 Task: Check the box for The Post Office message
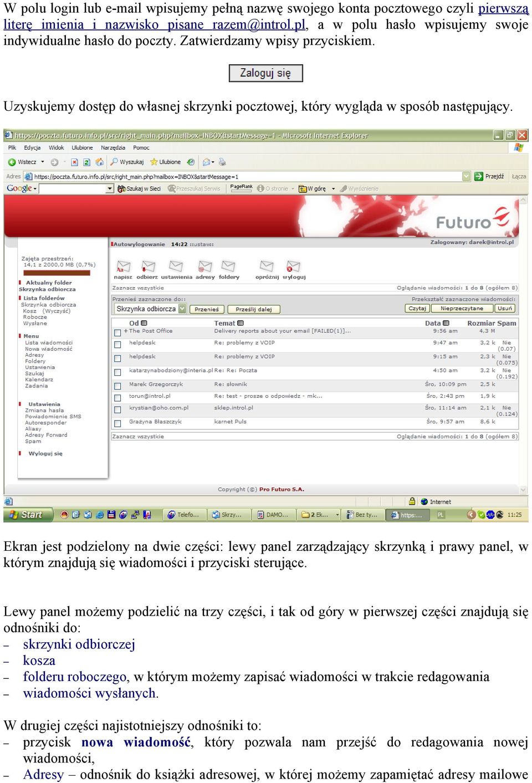(117, 333)
